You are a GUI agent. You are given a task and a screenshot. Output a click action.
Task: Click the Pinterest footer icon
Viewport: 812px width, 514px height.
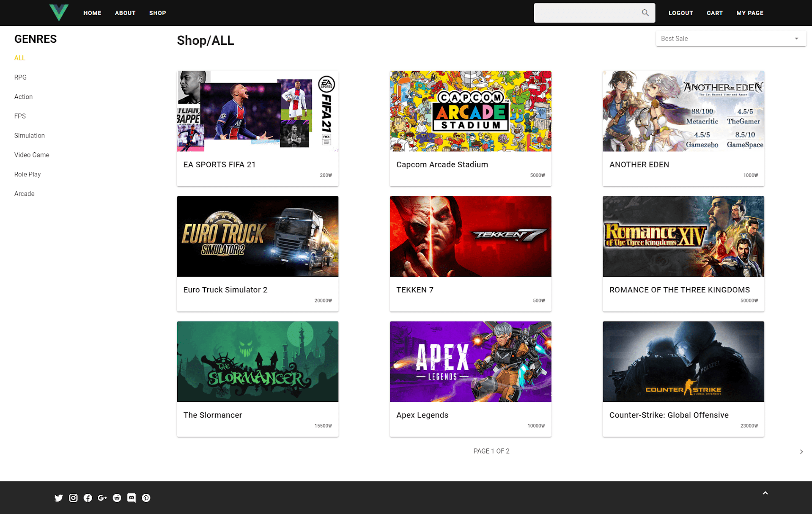click(146, 498)
